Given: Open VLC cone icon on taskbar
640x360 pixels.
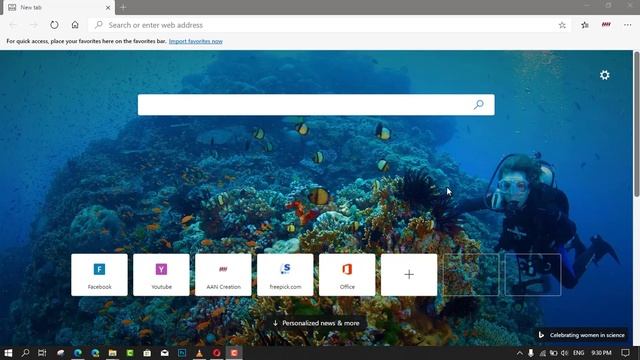Looking at the screenshot, I should pos(199,353).
